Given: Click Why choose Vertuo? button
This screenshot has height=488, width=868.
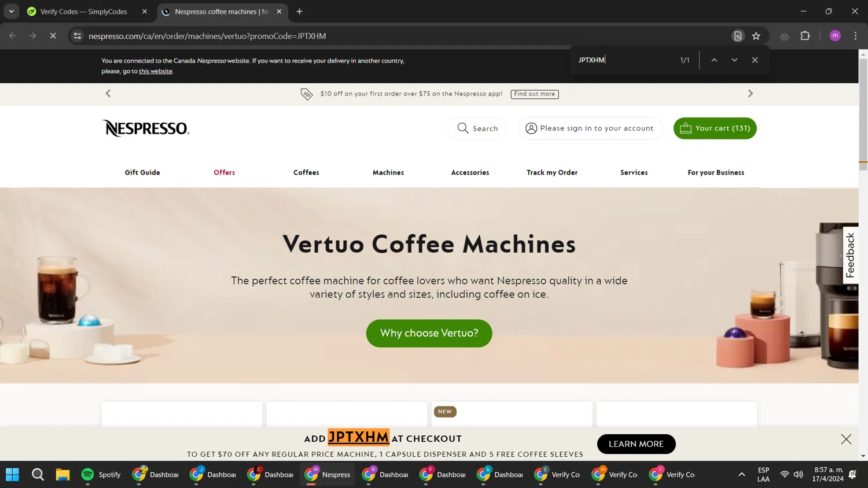Looking at the screenshot, I should coord(429,333).
